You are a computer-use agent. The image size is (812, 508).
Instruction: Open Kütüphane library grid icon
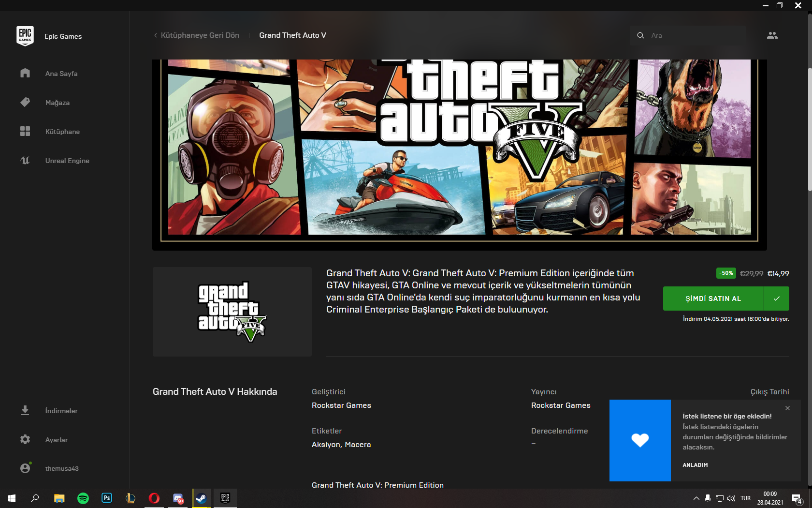tap(25, 131)
